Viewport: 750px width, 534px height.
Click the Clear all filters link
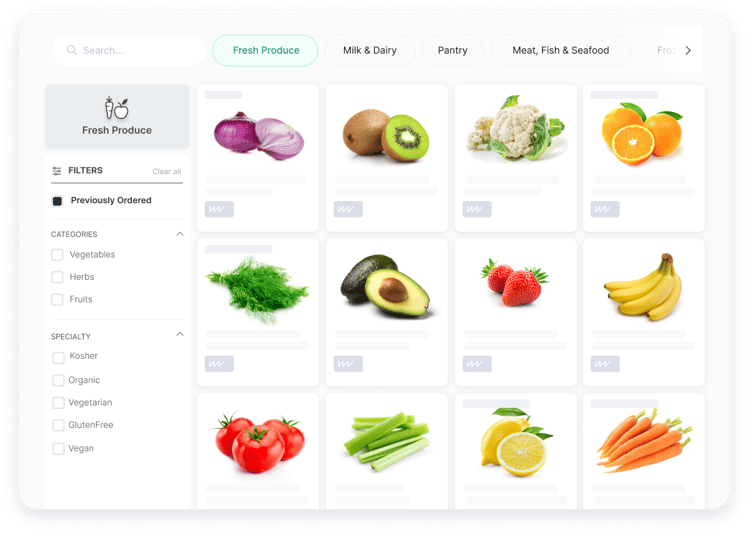[x=166, y=171]
